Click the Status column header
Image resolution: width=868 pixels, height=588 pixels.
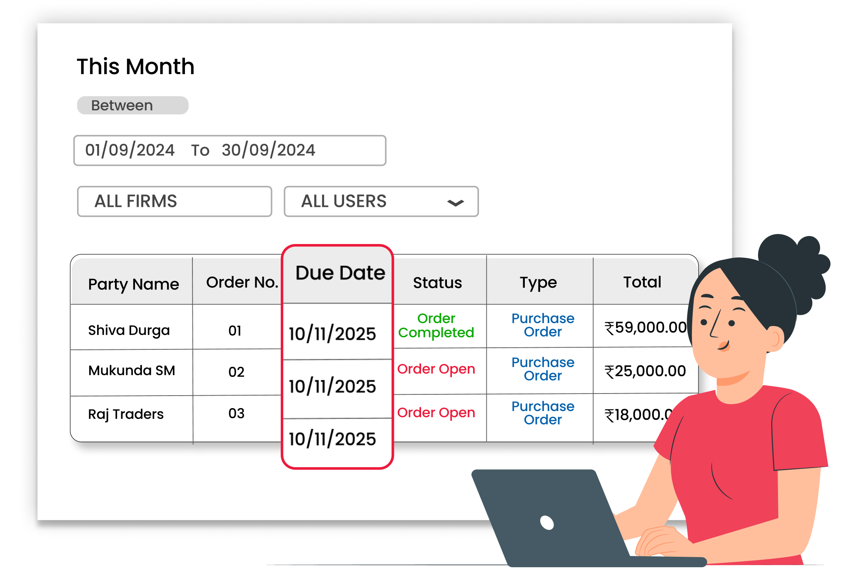[x=437, y=282]
